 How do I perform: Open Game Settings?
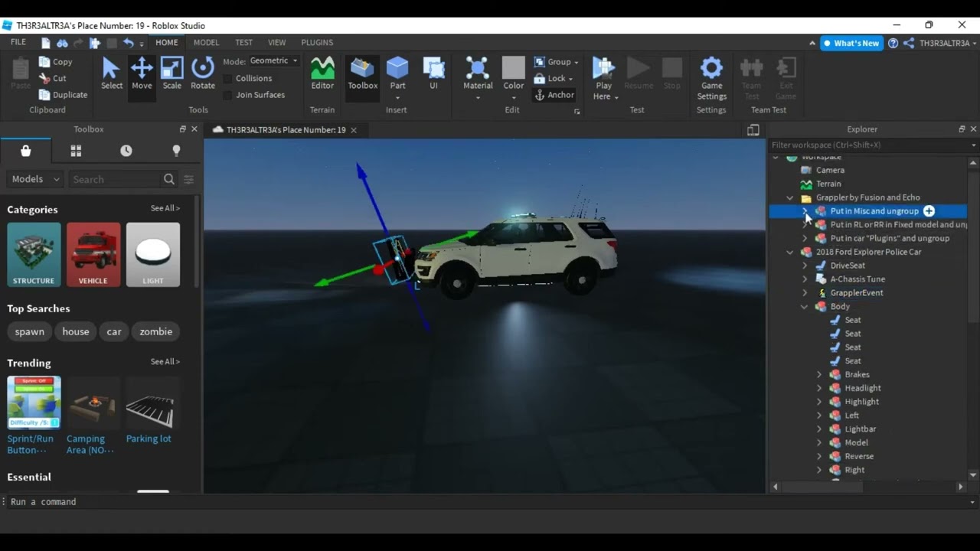pyautogui.click(x=711, y=77)
